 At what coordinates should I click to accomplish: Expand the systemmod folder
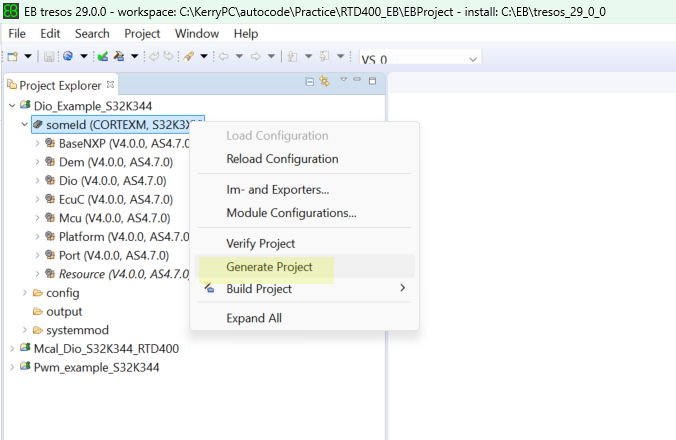click(x=25, y=330)
